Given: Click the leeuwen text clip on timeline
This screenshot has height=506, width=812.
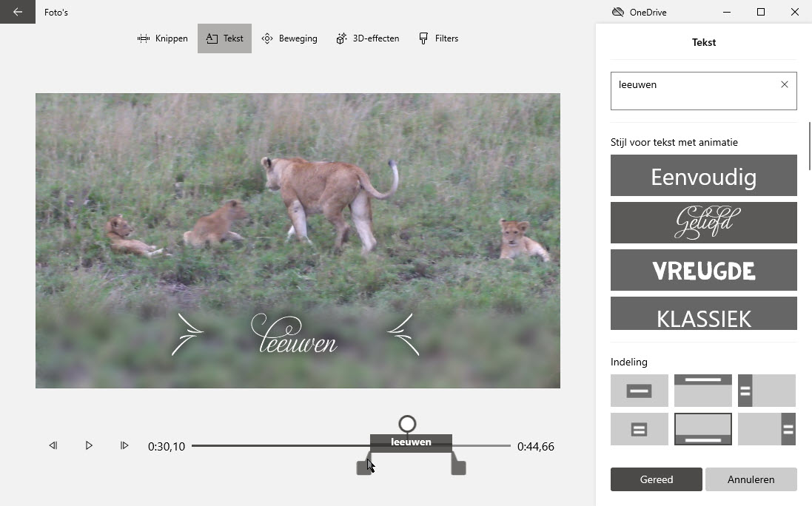Looking at the screenshot, I should click(x=411, y=442).
